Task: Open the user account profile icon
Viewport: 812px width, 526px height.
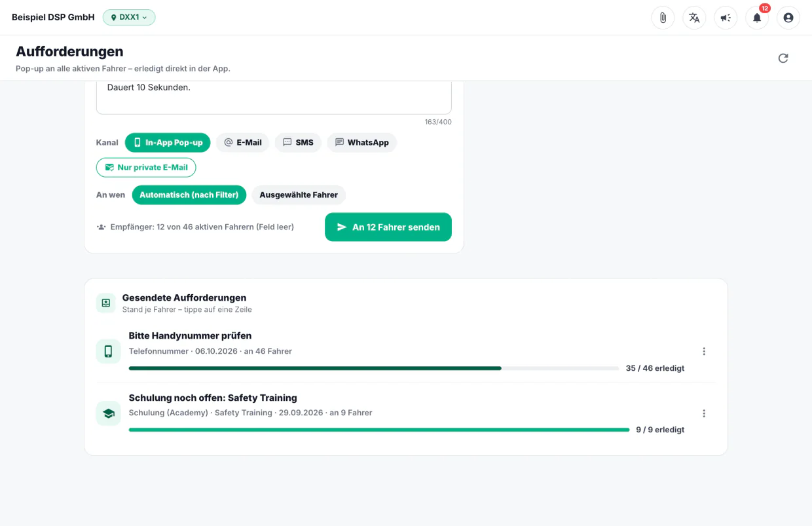Action: pyautogui.click(x=788, y=18)
